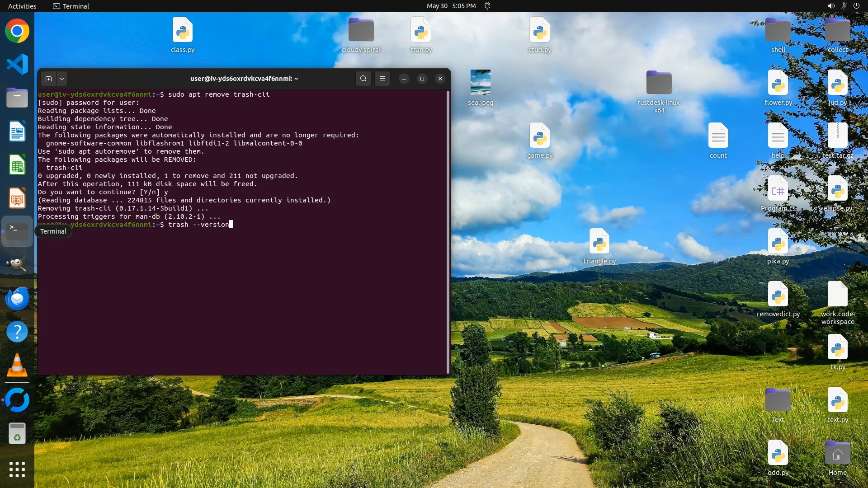This screenshot has height=488, width=868.
Task: Click the power icon in top bar
Action: point(856,6)
